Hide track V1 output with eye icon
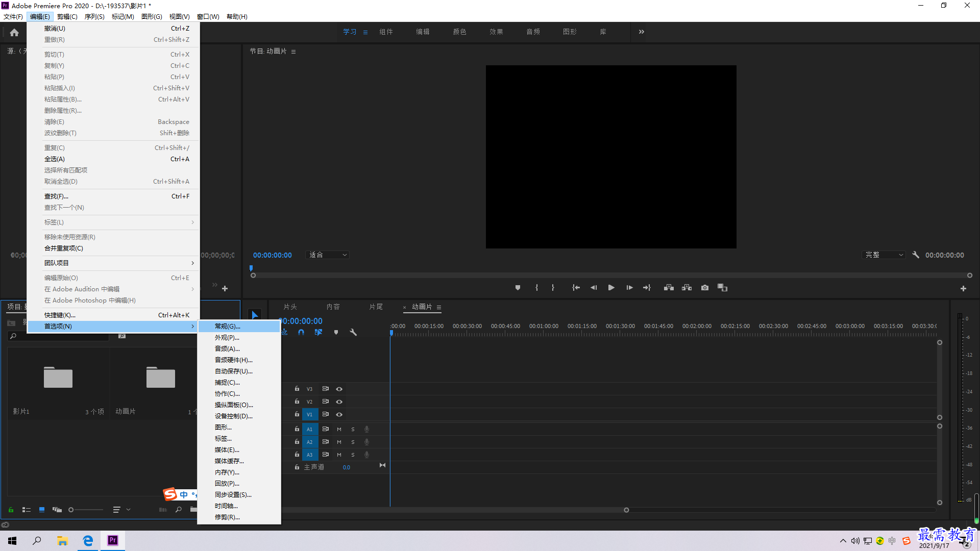Screen dimensions: 980x551 tap(339, 414)
